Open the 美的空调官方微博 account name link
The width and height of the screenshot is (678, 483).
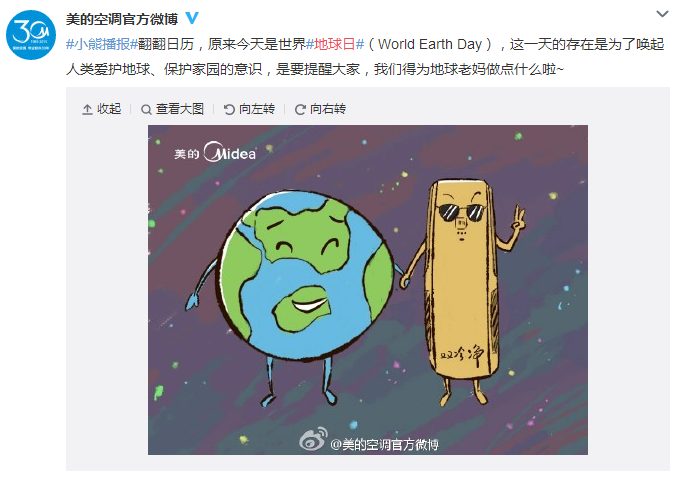click(x=122, y=19)
